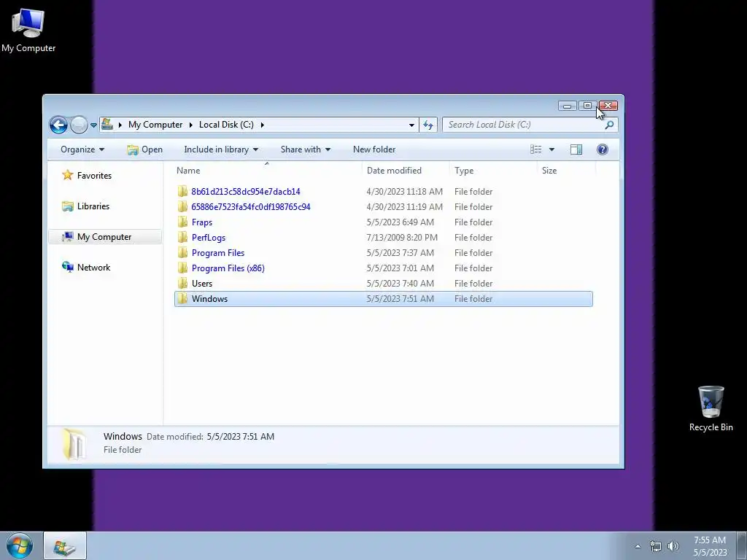
Task: Select Local Disk (C:) in address path
Action: click(226, 125)
